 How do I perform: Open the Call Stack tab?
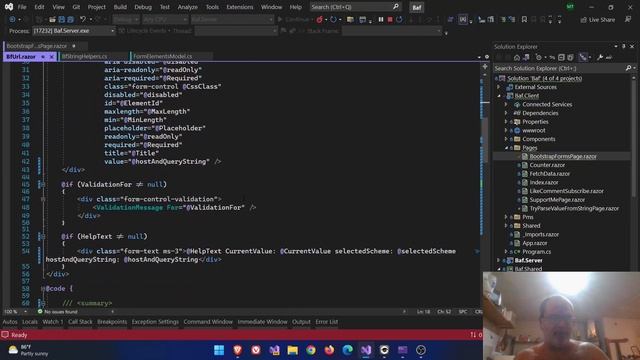(x=80, y=322)
